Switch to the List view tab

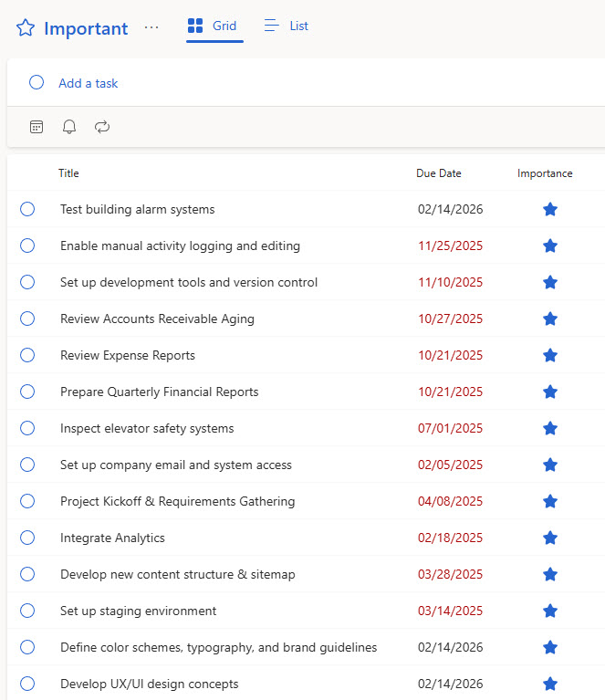point(287,26)
